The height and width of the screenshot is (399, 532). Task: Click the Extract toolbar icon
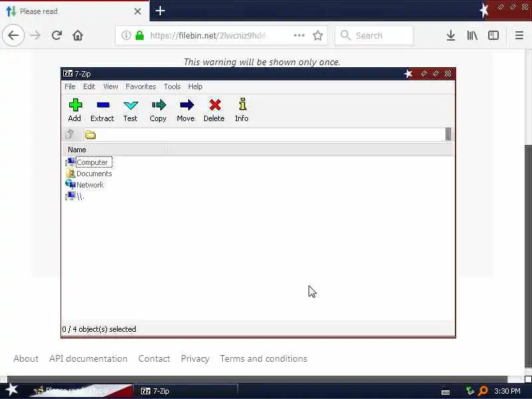pyautogui.click(x=102, y=110)
